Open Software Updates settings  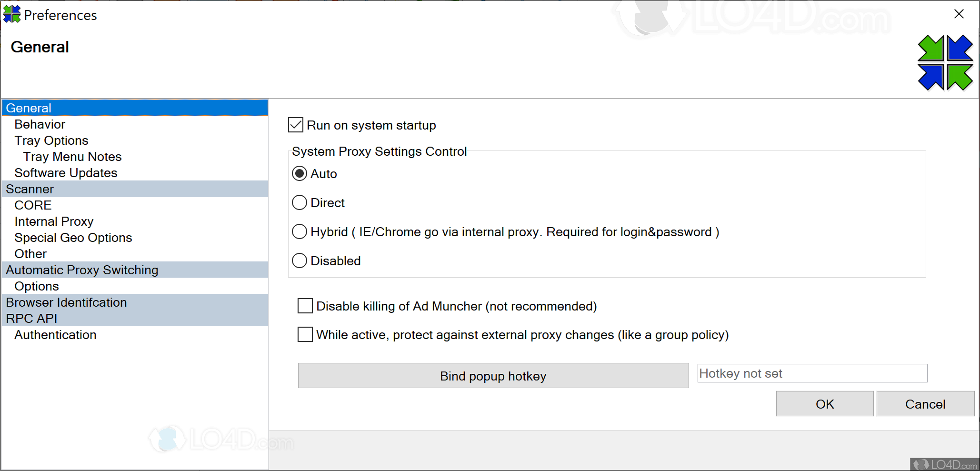click(66, 172)
